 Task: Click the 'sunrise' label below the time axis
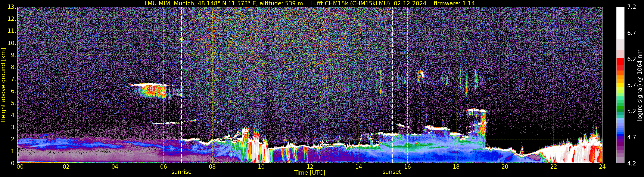[181, 172]
